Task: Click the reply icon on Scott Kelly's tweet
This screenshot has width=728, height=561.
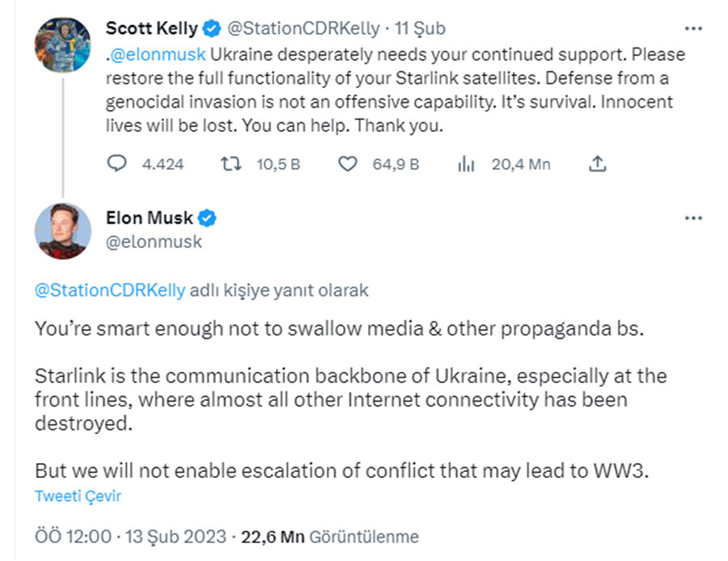Action: tap(117, 164)
